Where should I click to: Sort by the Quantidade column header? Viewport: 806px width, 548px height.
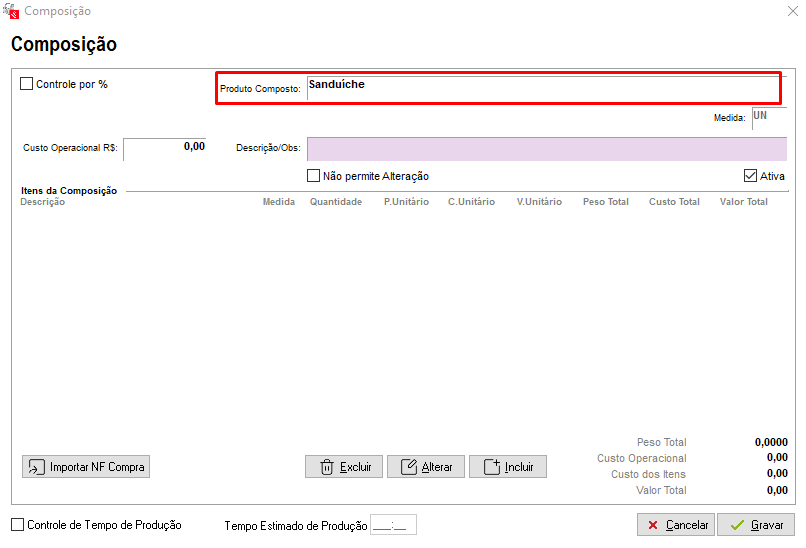tap(336, 202)
